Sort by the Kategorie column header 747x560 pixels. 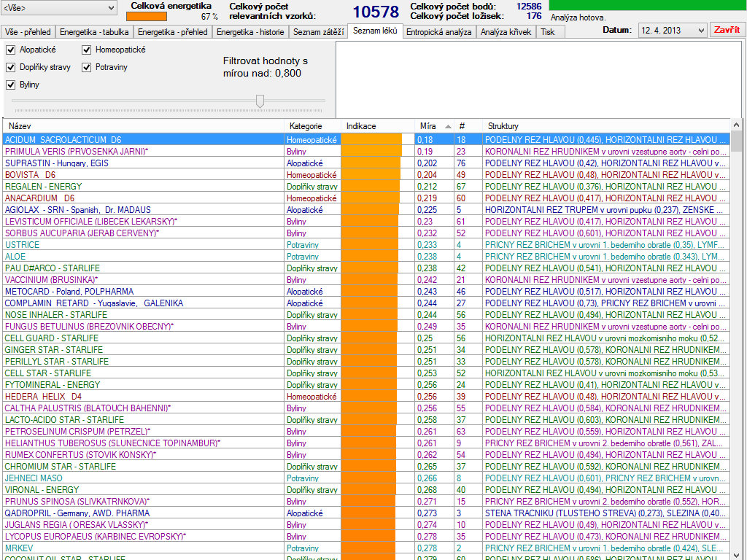312,126
